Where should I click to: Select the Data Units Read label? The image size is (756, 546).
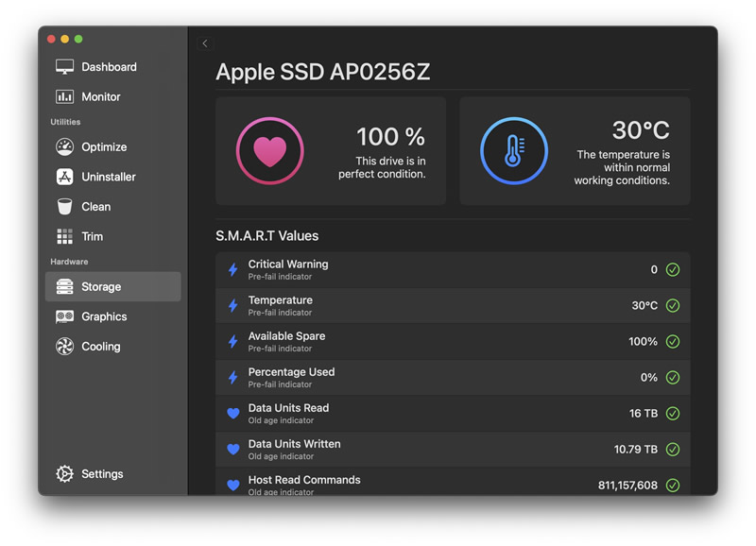(289, 408)
